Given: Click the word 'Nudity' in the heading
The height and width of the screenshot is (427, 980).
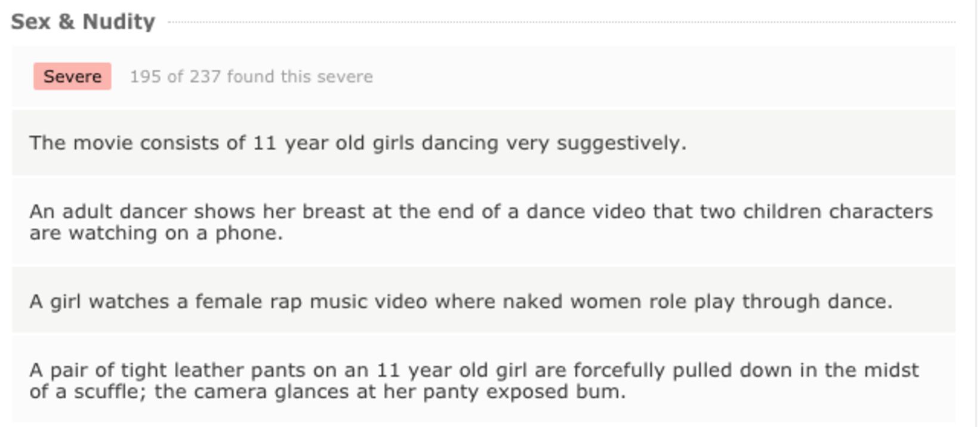Looking at the screenshot, I should [x=119, y=21].
